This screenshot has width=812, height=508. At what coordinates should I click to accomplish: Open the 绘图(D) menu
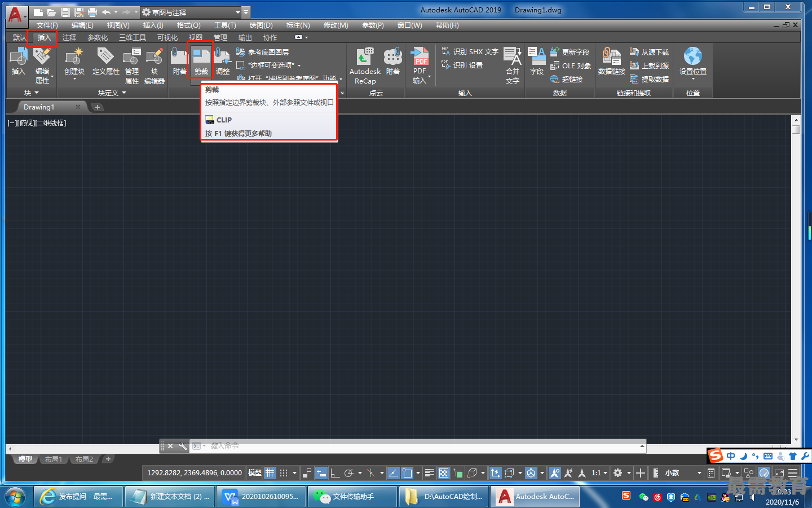pyautogui.click(x=261, y=25)
